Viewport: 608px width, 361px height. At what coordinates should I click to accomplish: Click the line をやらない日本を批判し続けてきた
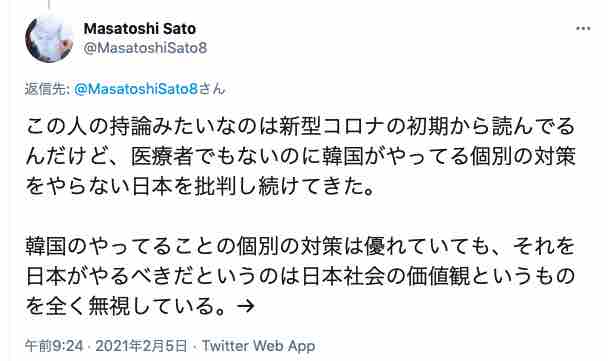[x=200, y=187]
